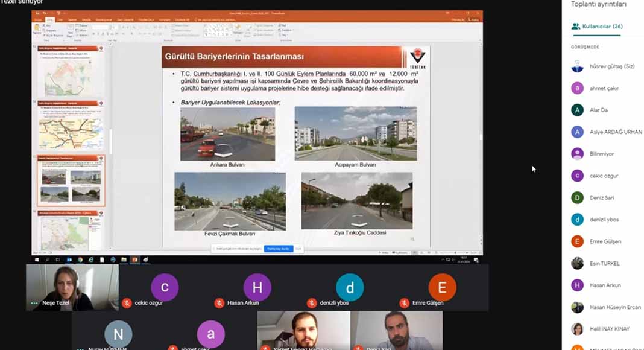Click Neşe Tezel video tile
Viewport: 644px width, 350px height.
(x=72, y=287)
